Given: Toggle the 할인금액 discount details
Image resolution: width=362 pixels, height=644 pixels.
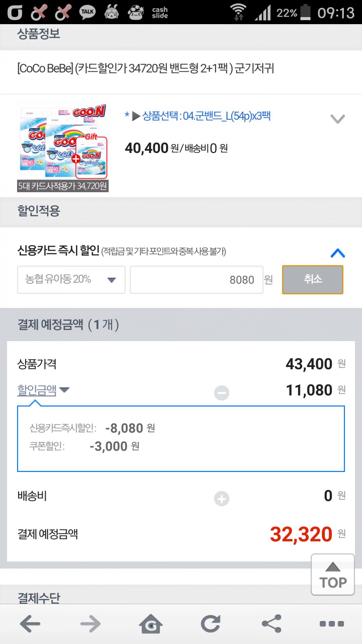Looking at the screenshot, I should click(43, 390).
